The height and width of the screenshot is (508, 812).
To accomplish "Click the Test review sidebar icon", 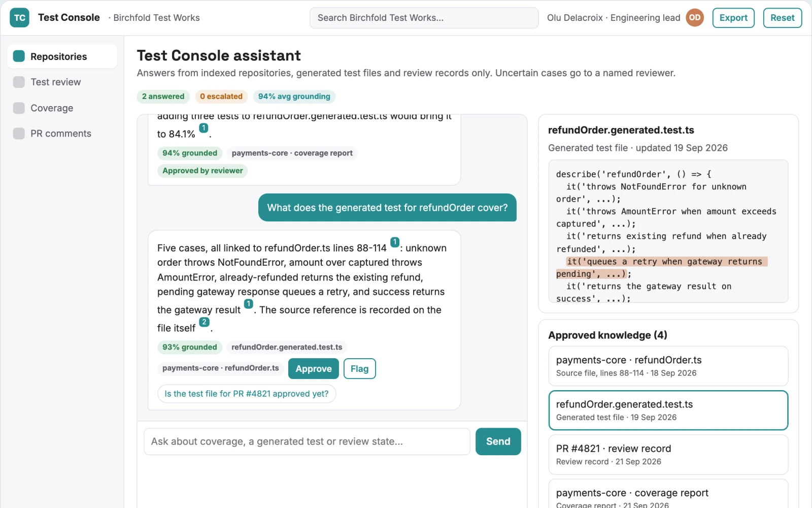I will pos(19,82).
